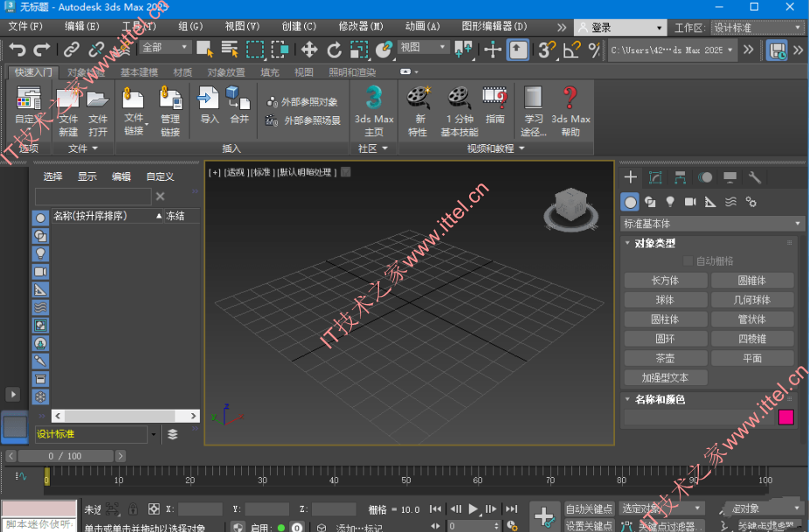Open the Display command panel tab
Viewport: 809px width, 532px height.
pyautogui.click(x=729, y=177)
